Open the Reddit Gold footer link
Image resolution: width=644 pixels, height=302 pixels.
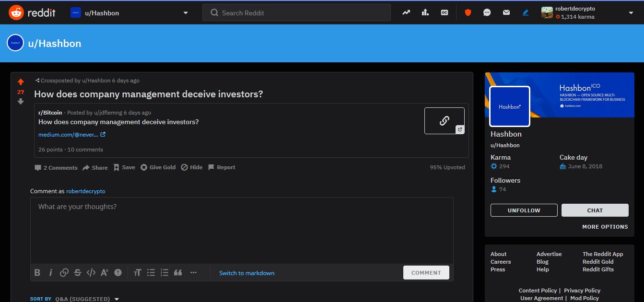pyautogui.click(x=598, y=262)
